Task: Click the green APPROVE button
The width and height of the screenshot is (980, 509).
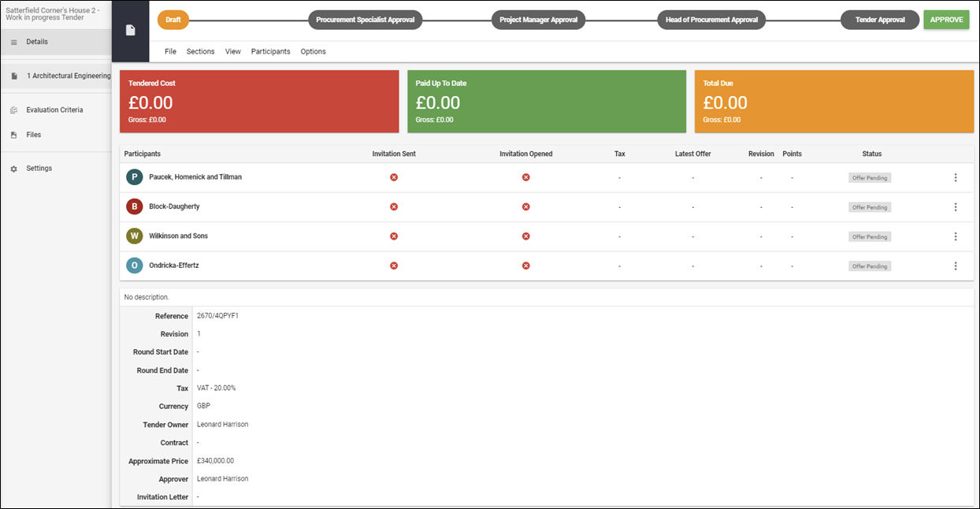Action: coord(946,20)
